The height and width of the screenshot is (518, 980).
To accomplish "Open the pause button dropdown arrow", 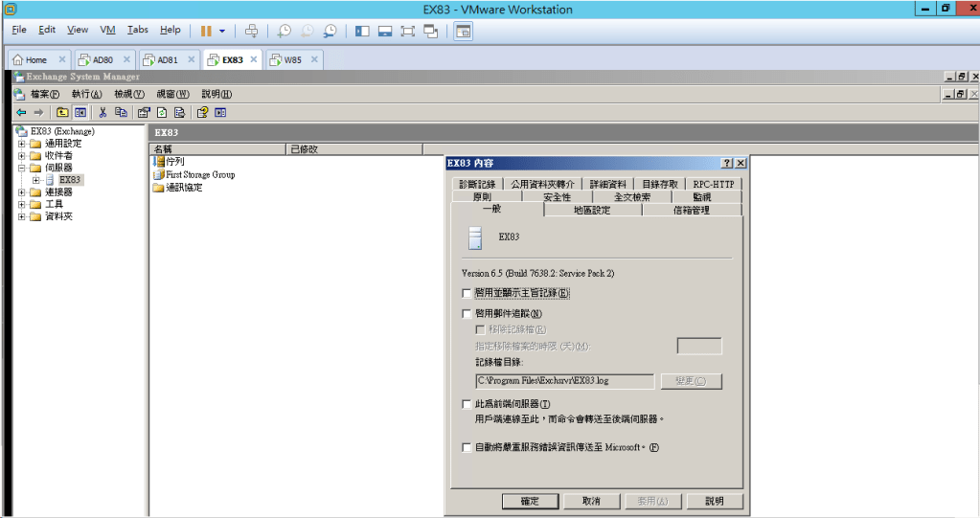I will tap(222, 31).
